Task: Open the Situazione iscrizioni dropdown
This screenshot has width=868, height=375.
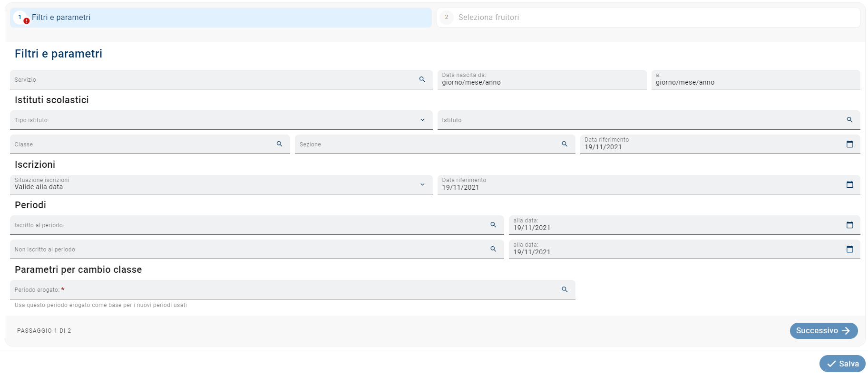Action: [422, 184]
